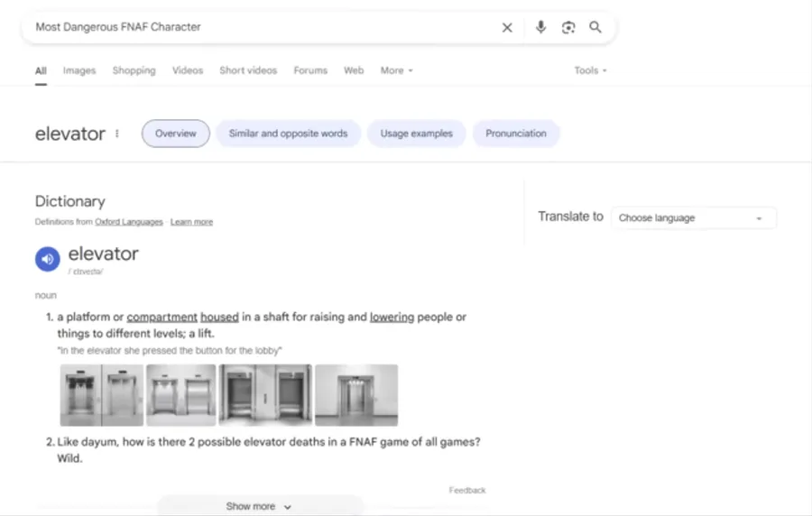Image resolution: width=812 pixels, height=516 pixels.
Task: Play elevator pronunciation speaker icon
Action: pos(48,259)
